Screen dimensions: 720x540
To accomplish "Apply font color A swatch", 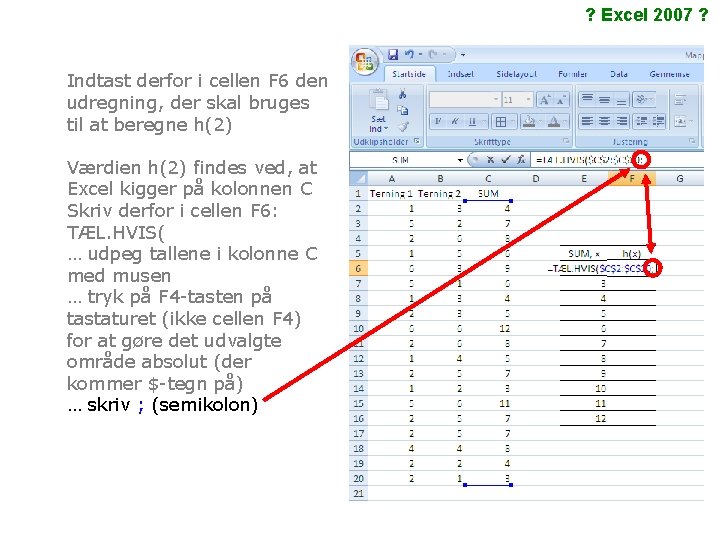I will point(554,121).
